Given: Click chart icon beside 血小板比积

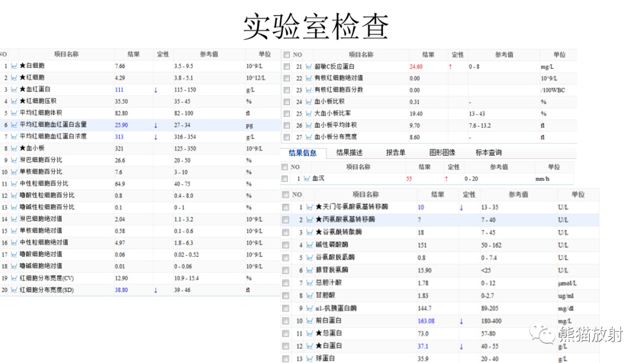Looking at the screenshot, I should click(x=309, y=101).
